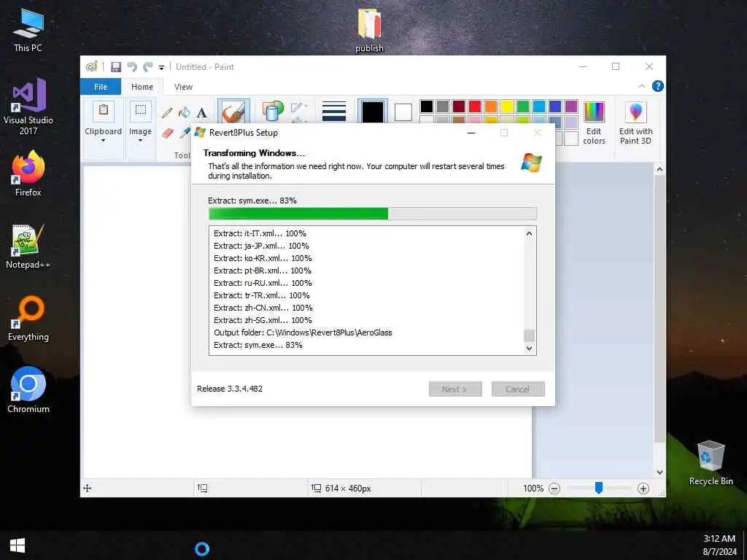The image size is (747, 560).
Task: Open the Everything search desktop shortcut
Action: tap(28, 318)
